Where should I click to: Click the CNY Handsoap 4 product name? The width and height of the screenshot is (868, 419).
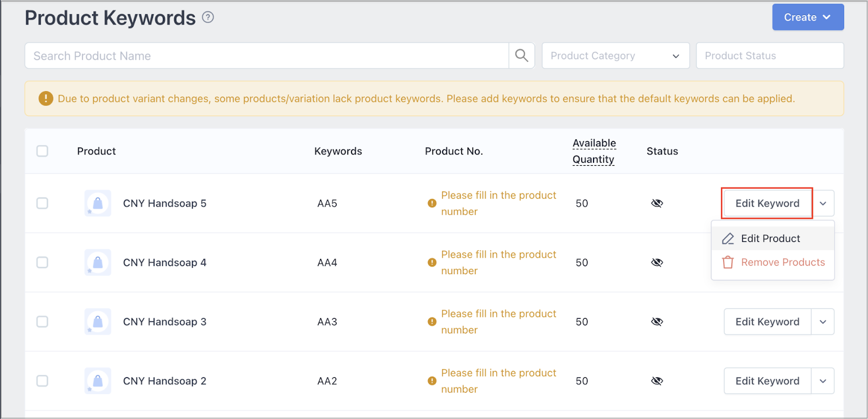[x=164, y=262]
